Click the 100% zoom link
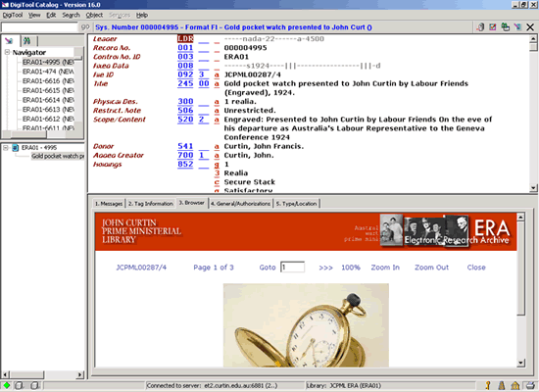 351,268
